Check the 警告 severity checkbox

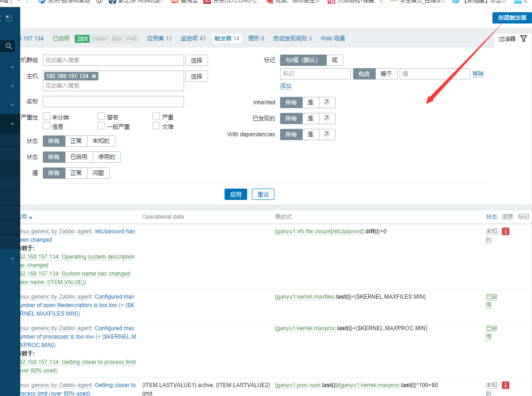pos(101,116)
